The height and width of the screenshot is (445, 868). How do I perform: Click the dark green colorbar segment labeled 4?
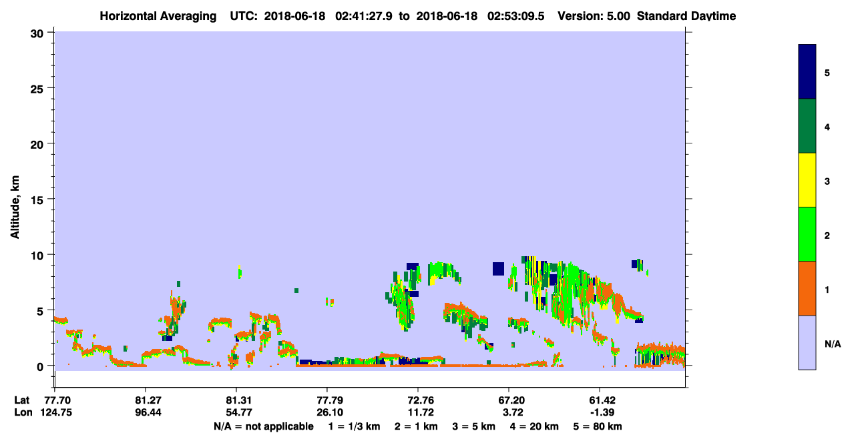pyautogui.click(x=807, y=126)
